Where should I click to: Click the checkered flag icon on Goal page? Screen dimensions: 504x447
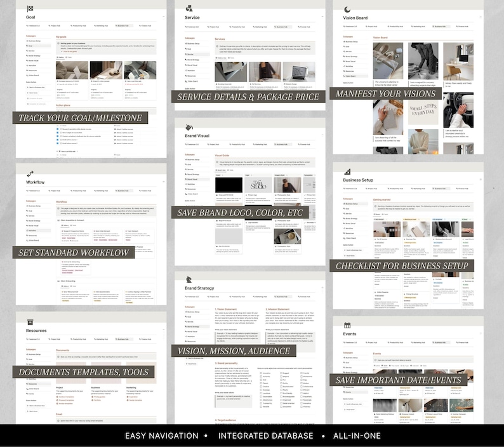30,9
